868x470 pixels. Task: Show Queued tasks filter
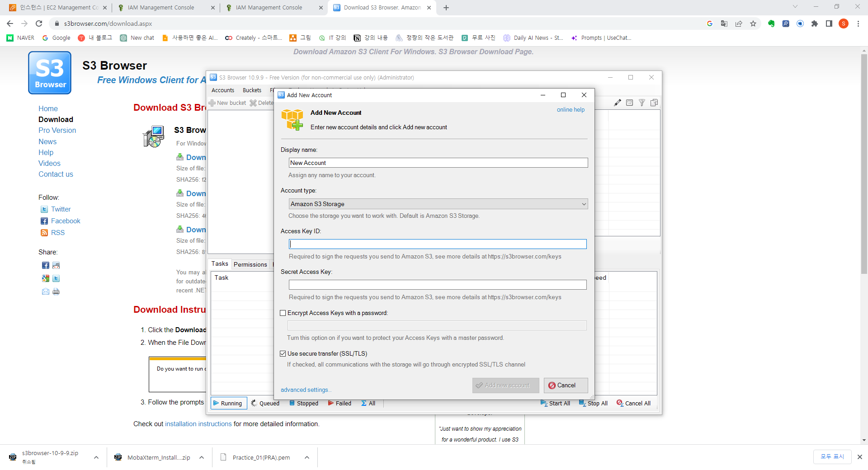coord(265,403)
